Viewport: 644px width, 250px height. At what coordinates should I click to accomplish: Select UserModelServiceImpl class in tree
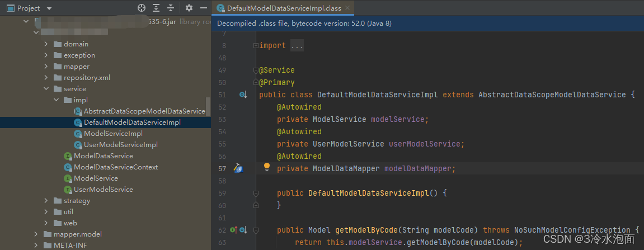click(x=121, y=144)
